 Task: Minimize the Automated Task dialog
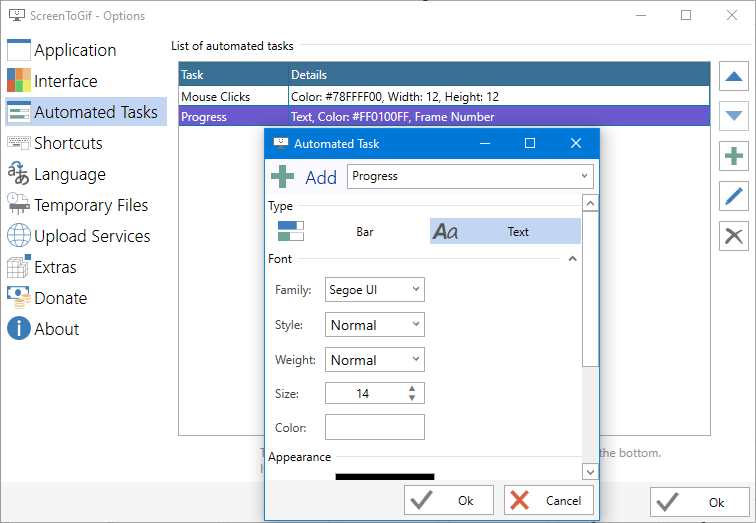485,143
